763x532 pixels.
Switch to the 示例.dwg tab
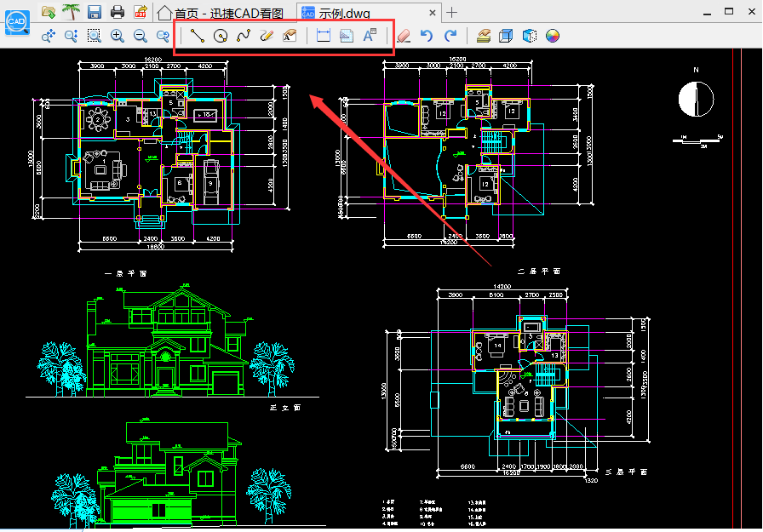(x=370, y=13)
